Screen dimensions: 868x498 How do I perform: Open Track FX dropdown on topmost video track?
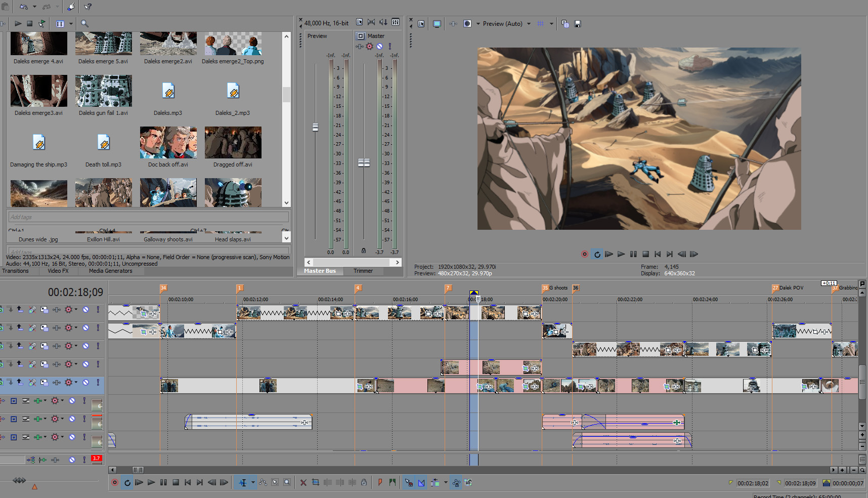tap(76, 310)
